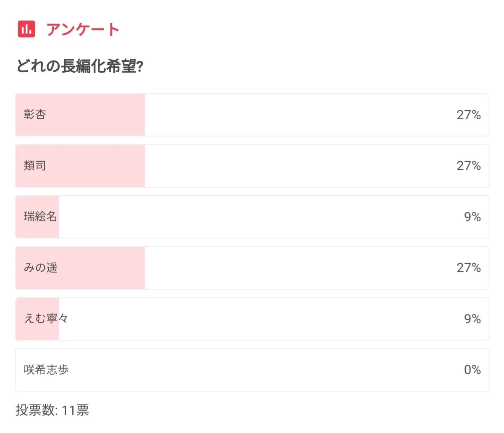Choose the えむ寧々 option label
504x433 pixels.
(46, 319)
